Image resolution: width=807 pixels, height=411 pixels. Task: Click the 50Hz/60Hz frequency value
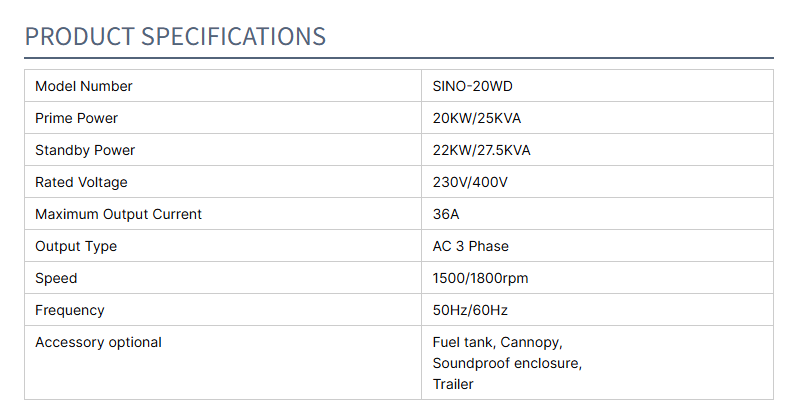click(469, 310)
